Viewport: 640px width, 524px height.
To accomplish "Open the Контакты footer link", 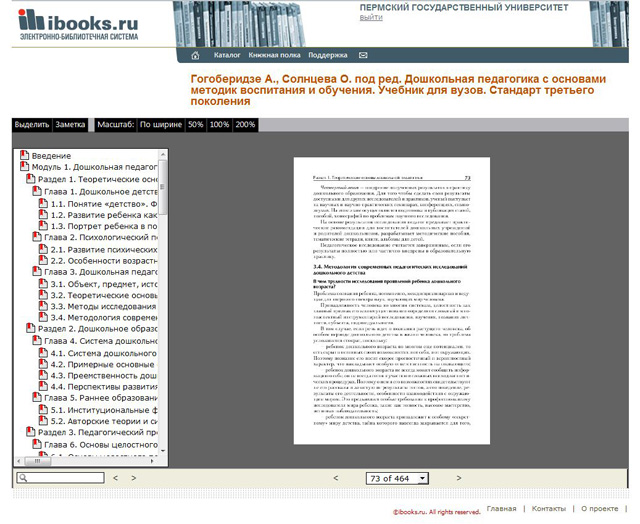I will tap(549, 508).
